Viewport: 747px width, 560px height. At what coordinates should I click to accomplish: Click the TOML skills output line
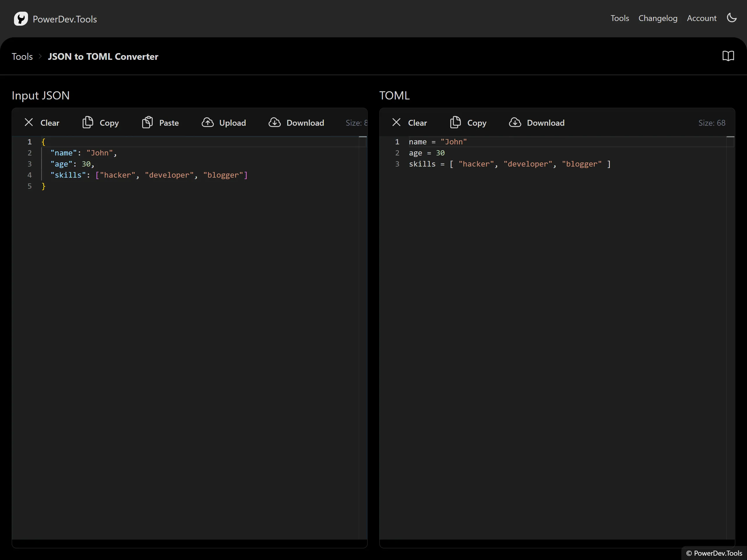point(510,164)
